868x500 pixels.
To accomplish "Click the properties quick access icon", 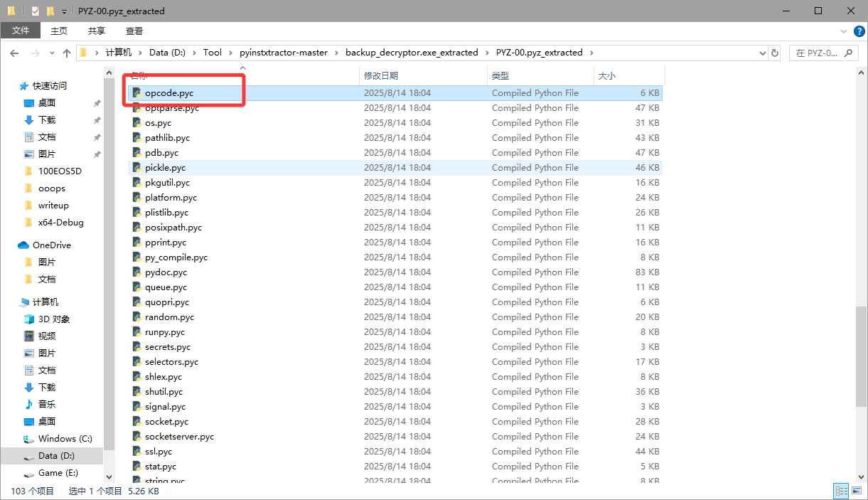I will point(36,11).
